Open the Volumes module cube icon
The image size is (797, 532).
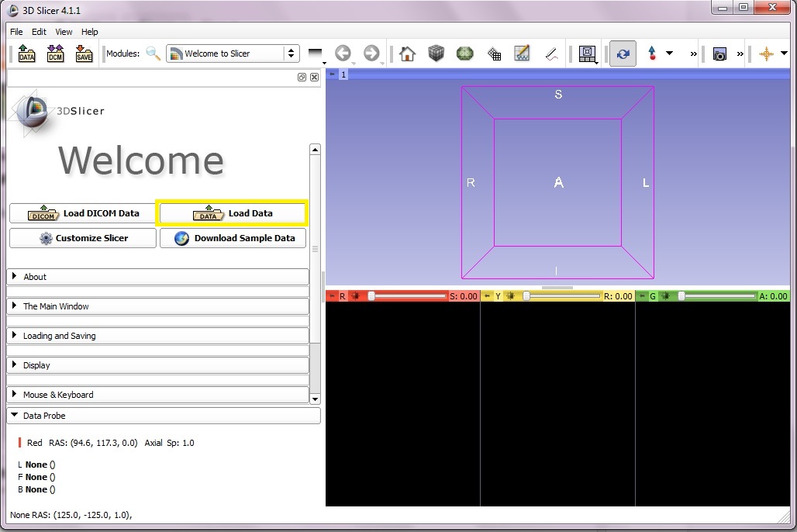click(436, 53)
